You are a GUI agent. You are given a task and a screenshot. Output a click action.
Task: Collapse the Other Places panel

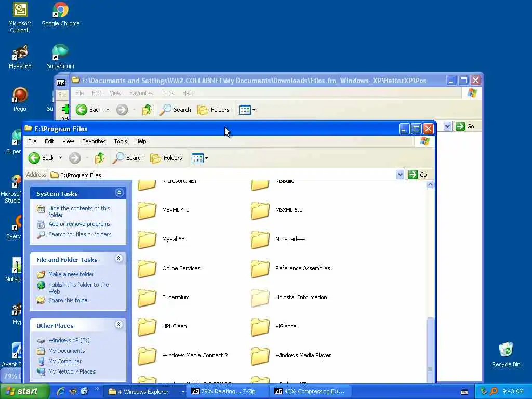coord(119,325)
